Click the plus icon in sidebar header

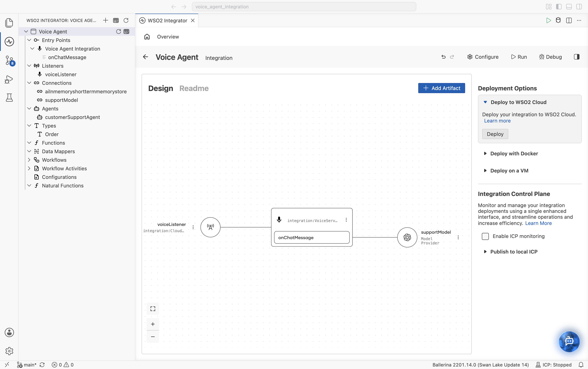tap(105, 20)
